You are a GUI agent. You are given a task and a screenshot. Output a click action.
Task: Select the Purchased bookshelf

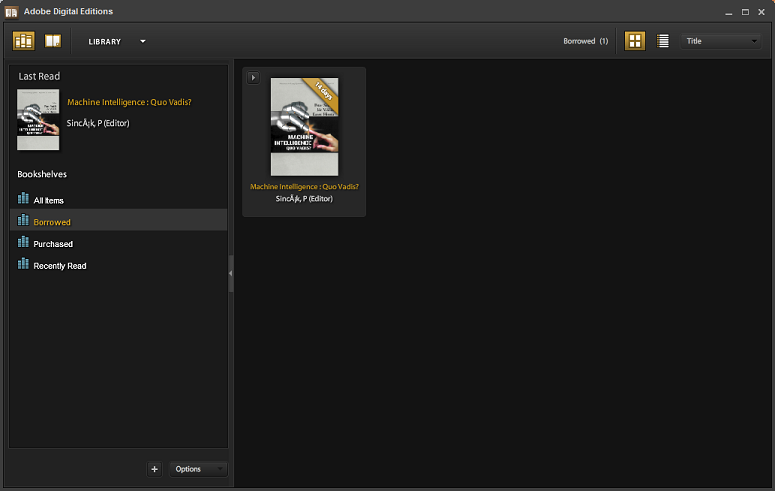pyautogui.click(x=119, y=243)
